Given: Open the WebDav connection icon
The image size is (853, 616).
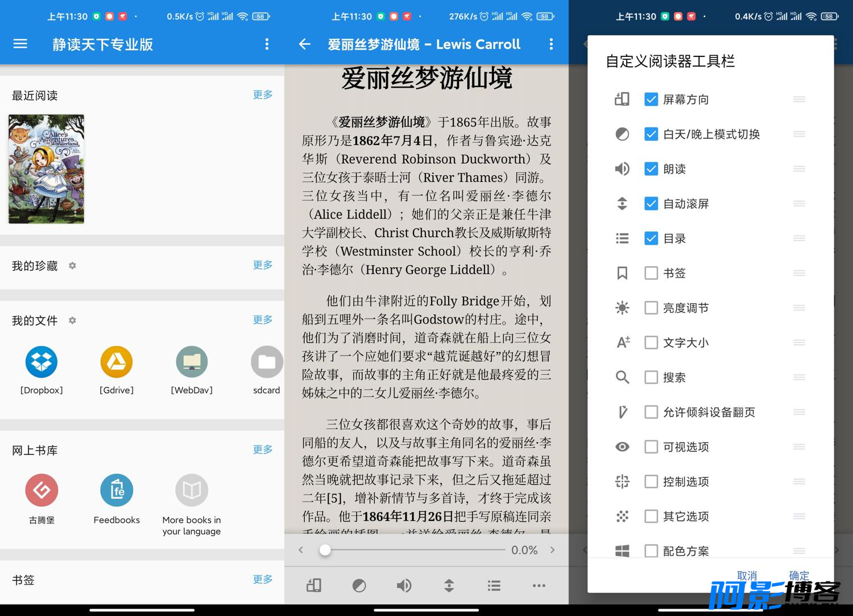Looking at the screenshot, I should (x=192, y=362).
